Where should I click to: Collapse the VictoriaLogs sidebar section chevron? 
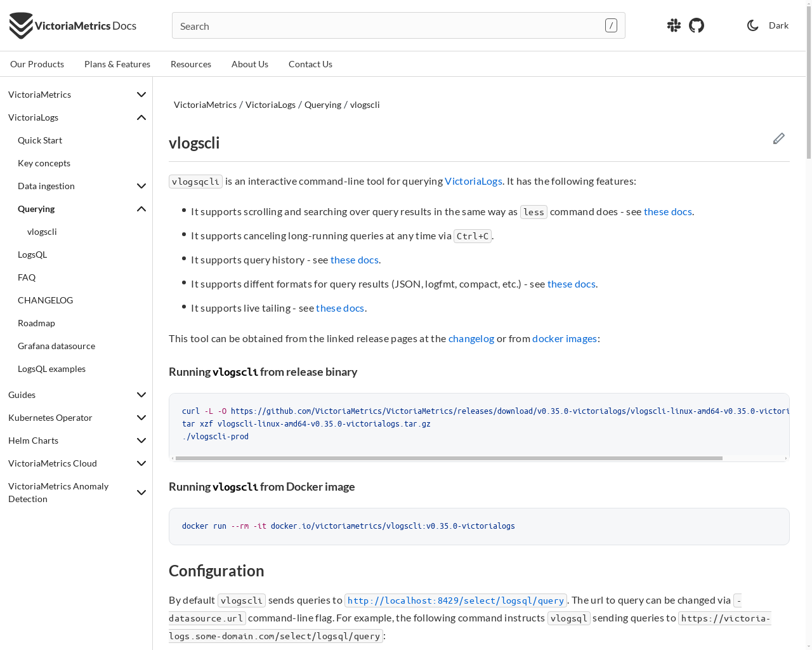(141, 117)
